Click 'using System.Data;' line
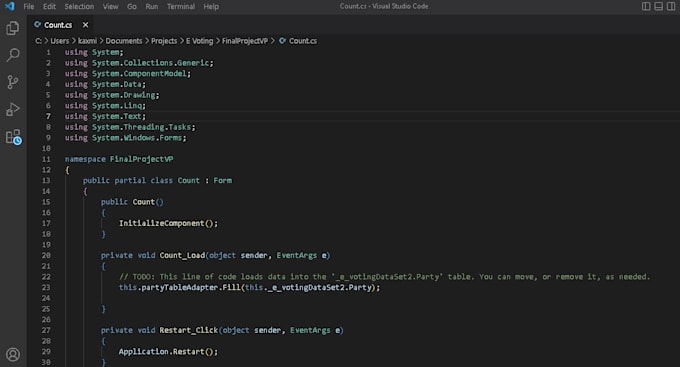Screen dimensions: 680x367 tap(105, 84)
